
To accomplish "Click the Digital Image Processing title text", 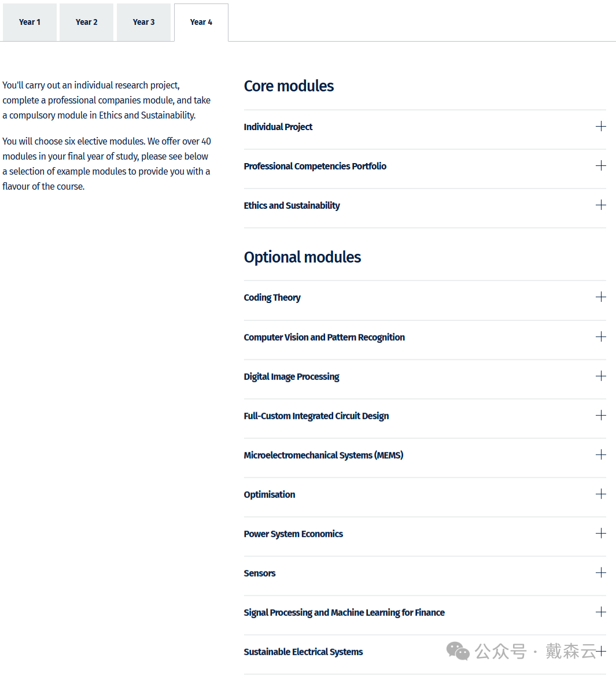I will coord(291,376).
